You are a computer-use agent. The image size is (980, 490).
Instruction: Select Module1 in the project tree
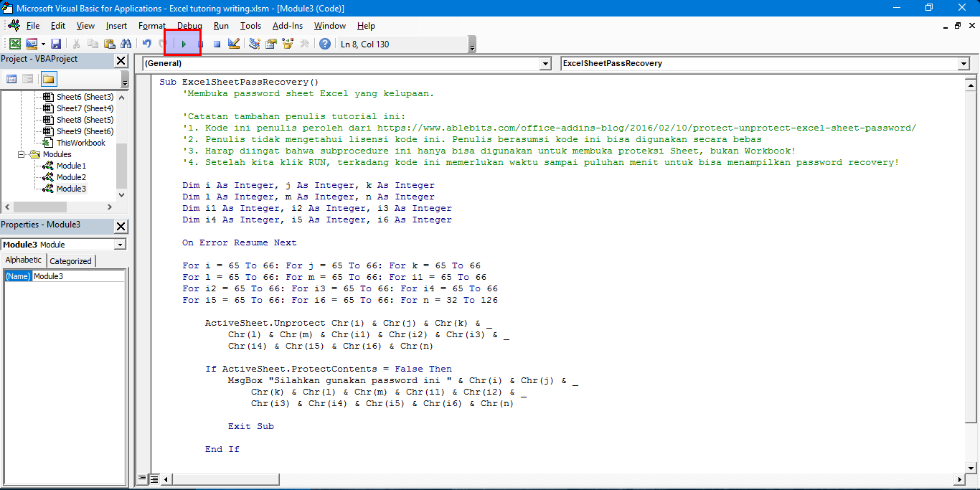71,166
